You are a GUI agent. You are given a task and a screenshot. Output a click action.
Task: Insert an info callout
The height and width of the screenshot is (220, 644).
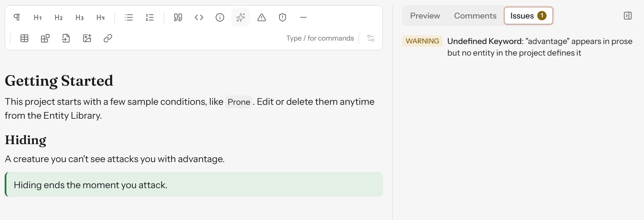[x=220, y=17]
